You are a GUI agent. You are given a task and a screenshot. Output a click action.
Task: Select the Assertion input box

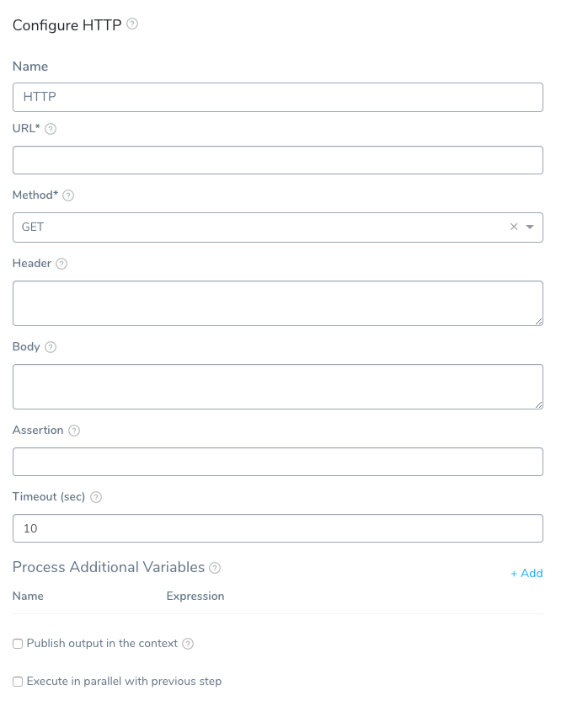click(278, 463)
